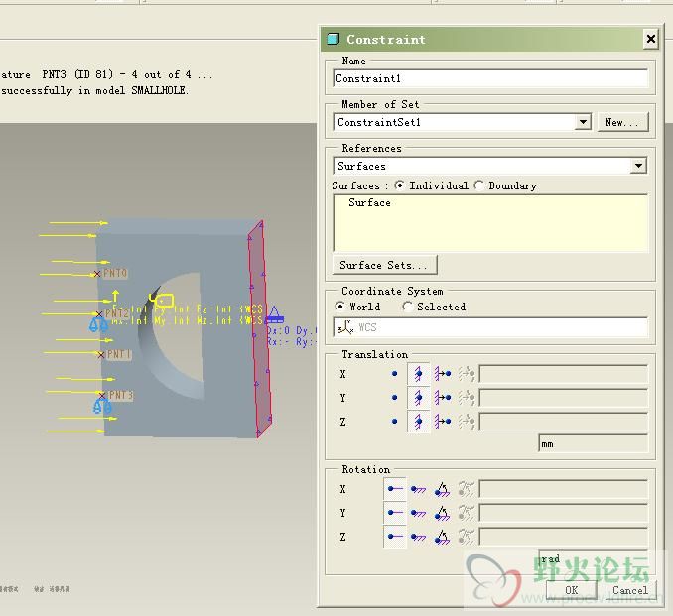Viewport: 673px width, 616px height.
Task: Set Translation Z to Prescribed
Action: [x=443, y=422]
